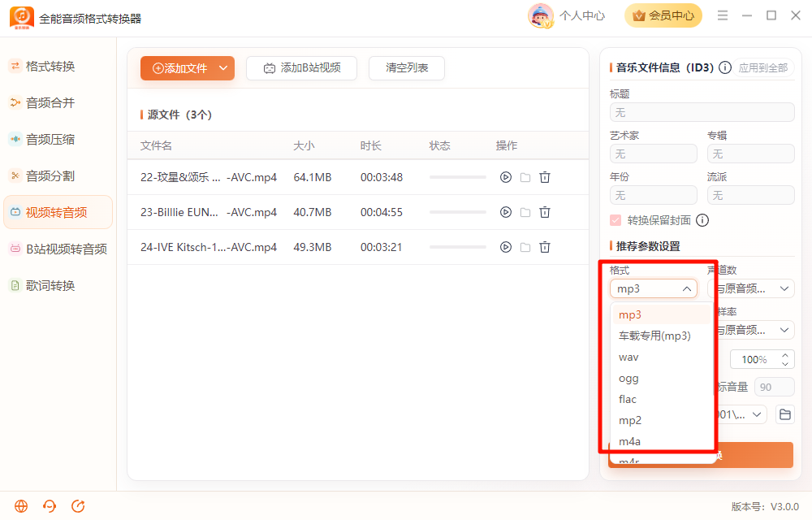Play the 22-玫星&颂乐 file
Screen dimensions: 812x520
pos(505,177)
